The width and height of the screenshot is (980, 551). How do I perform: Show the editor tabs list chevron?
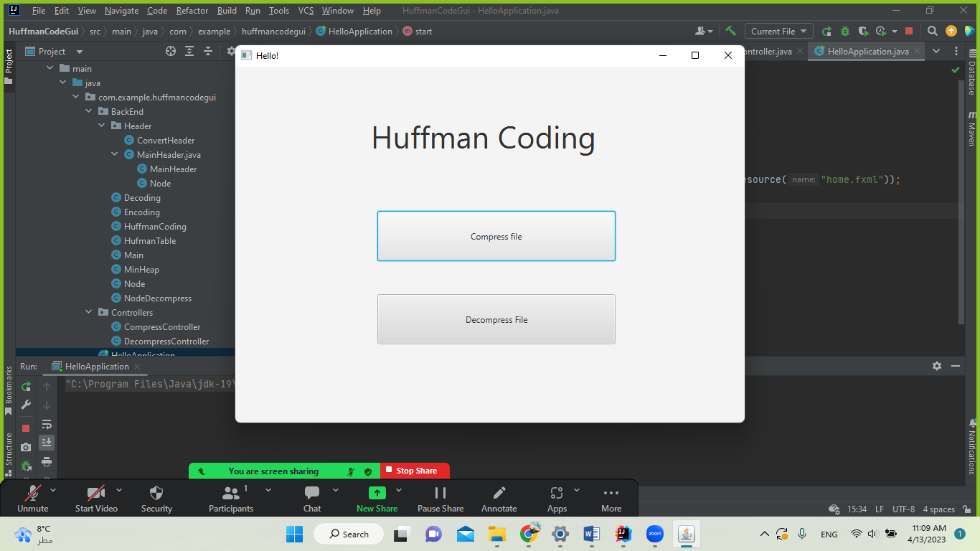pos(936,51)
